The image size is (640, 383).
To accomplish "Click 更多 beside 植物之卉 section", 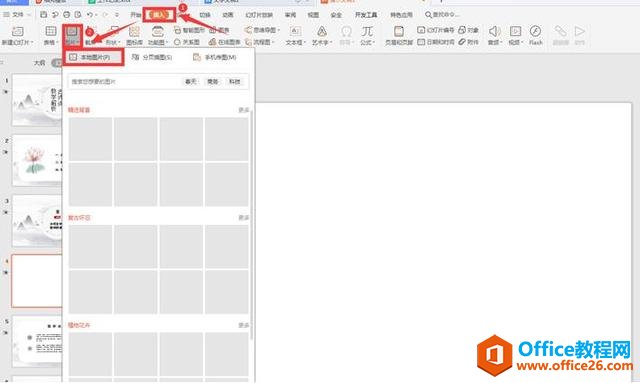I will coord(244,325).
